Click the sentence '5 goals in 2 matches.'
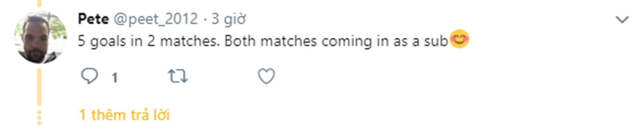 149,41
